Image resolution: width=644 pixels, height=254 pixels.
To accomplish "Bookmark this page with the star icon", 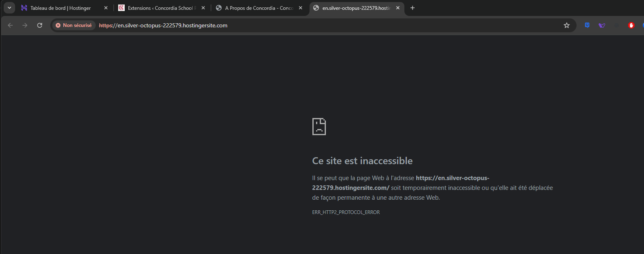I will click(567, 25).
